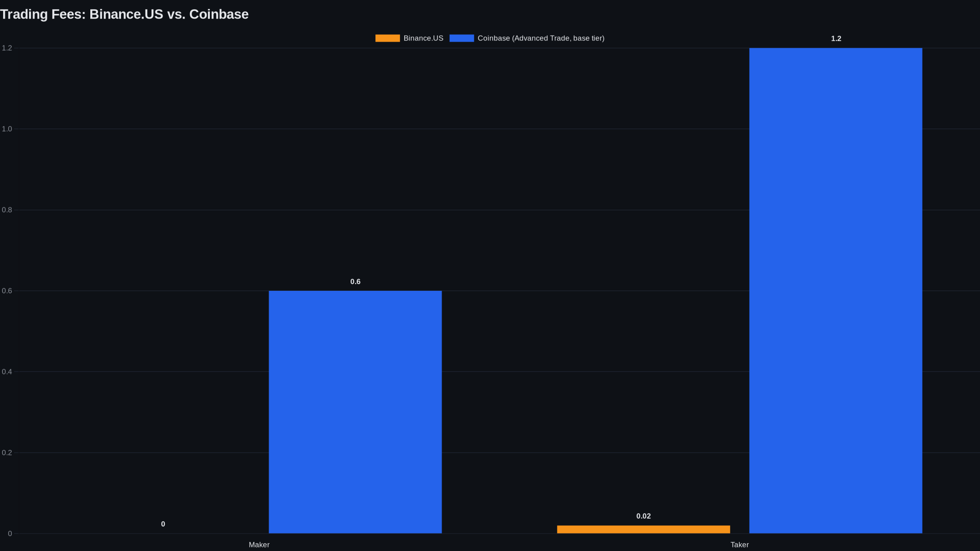The width and height of the screenshot is (980, 551).
Task: Click the Maker x-axis label
Action: (259, 544)
